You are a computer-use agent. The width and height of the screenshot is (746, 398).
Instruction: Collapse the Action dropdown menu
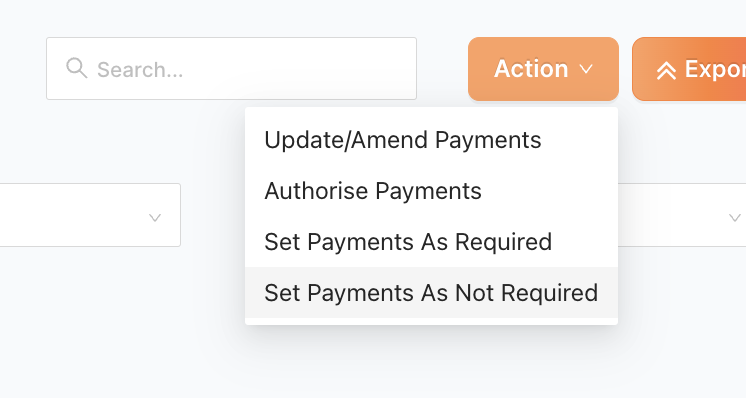click(x=543, y=69)
